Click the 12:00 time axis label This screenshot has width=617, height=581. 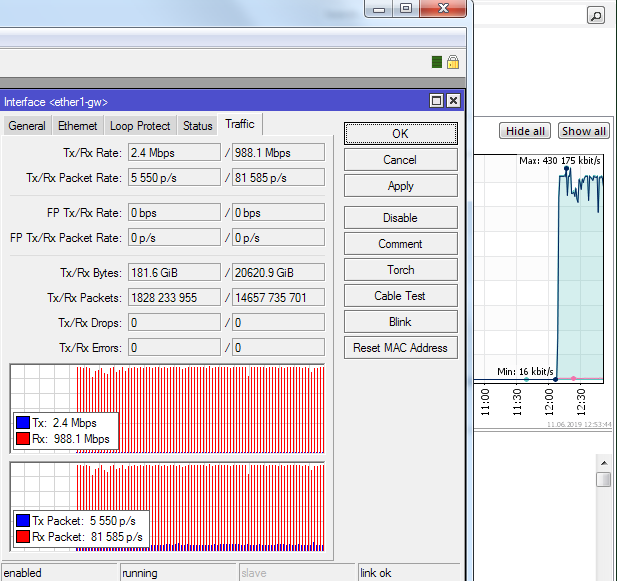549,402
